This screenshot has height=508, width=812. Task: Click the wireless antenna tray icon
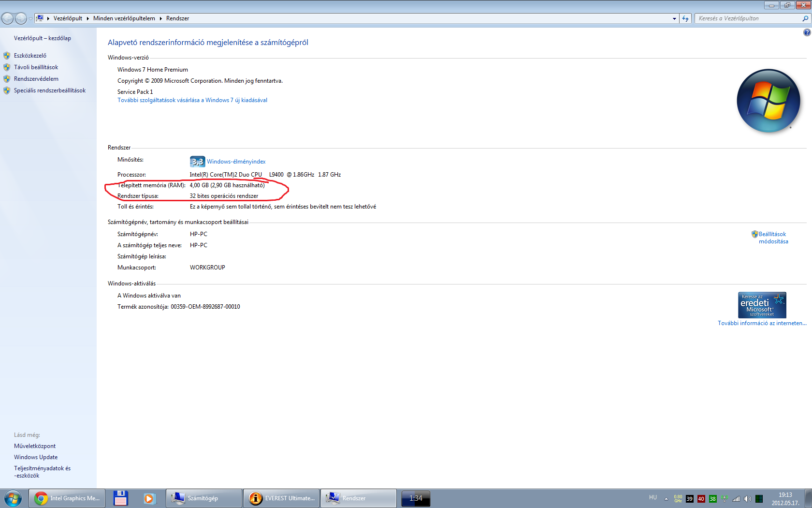(x=725, y=498)
